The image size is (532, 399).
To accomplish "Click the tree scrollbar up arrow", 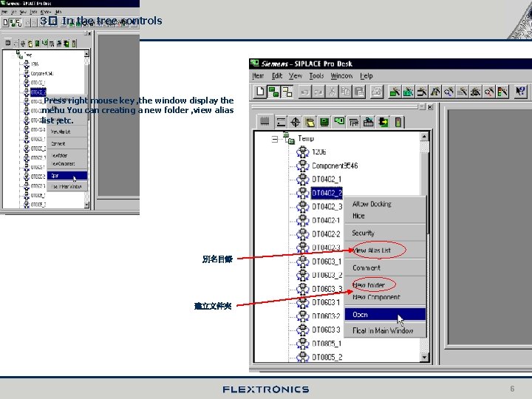I will point(424,137).
